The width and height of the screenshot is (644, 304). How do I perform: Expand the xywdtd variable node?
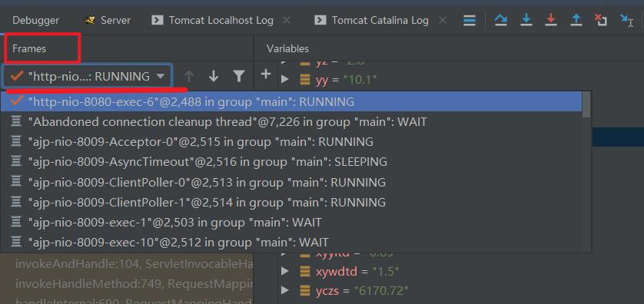pos(285,271)
